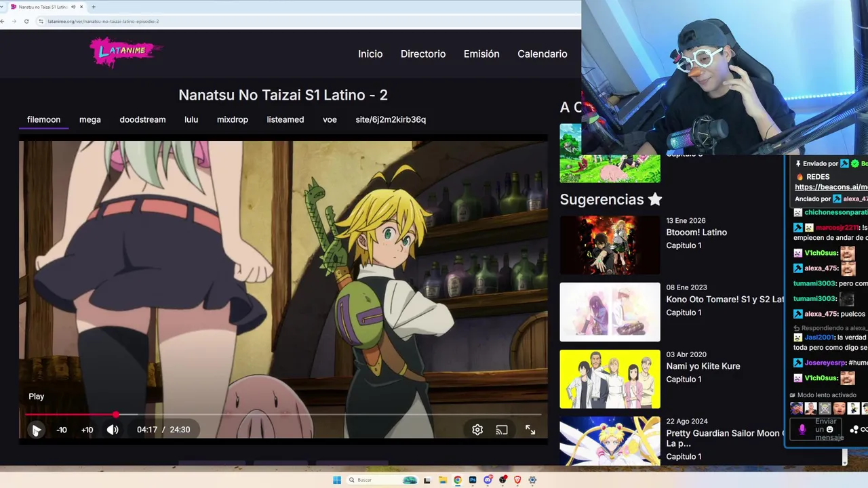Click the Btooom! Latino title link
Image resolution: width=868 pixels, height=488 pixels.
(x=696, y=232)
